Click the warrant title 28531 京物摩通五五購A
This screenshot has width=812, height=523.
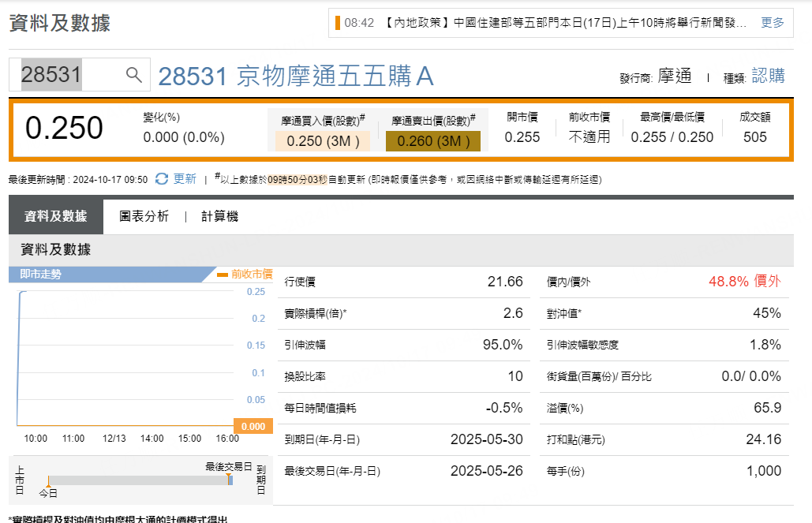tap(296, 76)
